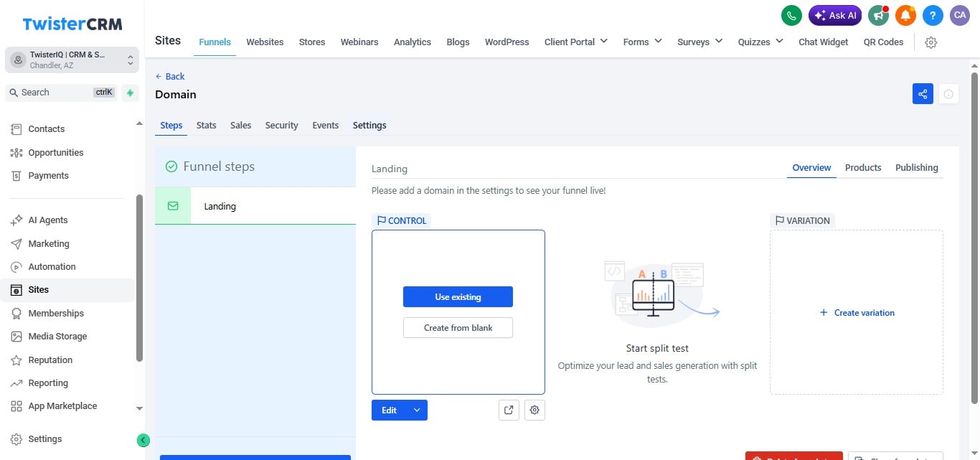Click the Reporting trend line icon
Image resolution: width=980 pixels, height=460 pixels.
pos(17,383)
